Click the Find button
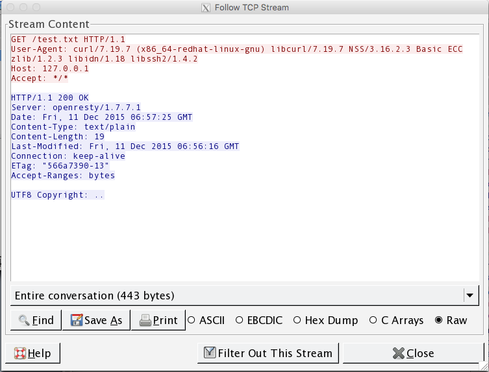Image resolution: width=489 pixels, height=372 pixels. coord(36,320)
